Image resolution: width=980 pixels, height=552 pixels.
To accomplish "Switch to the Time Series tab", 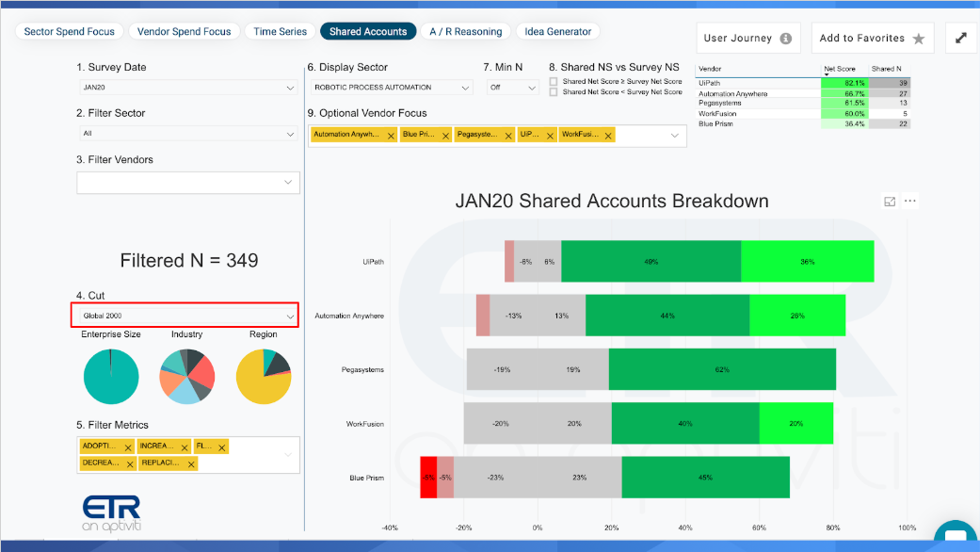I will [280, 31].
